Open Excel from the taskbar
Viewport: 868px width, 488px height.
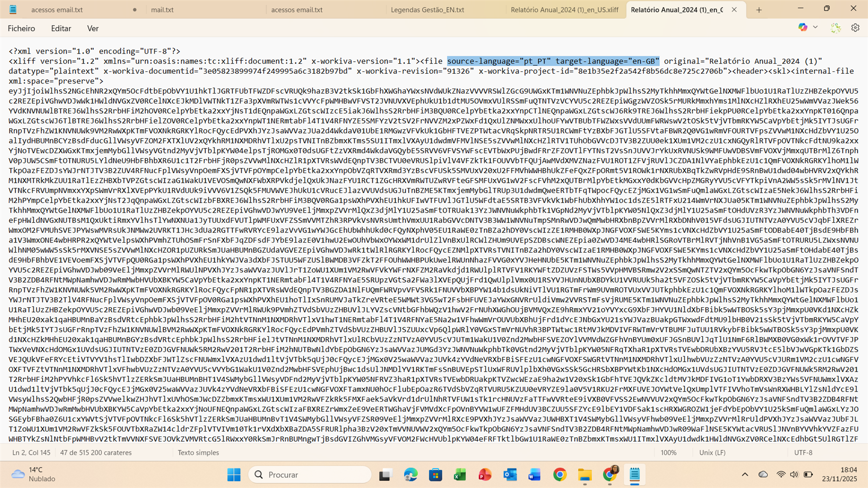tap(460, 474)
